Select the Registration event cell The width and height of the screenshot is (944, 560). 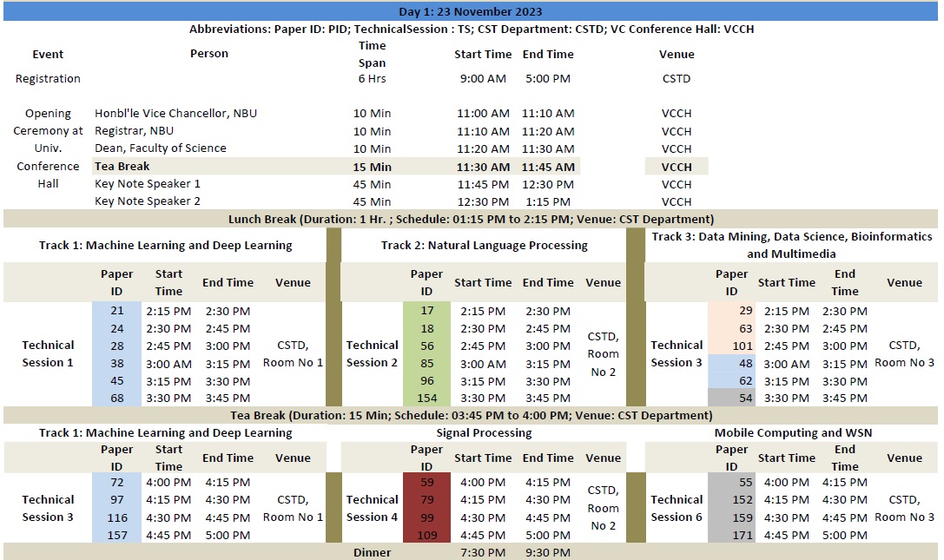click(48, 79)
